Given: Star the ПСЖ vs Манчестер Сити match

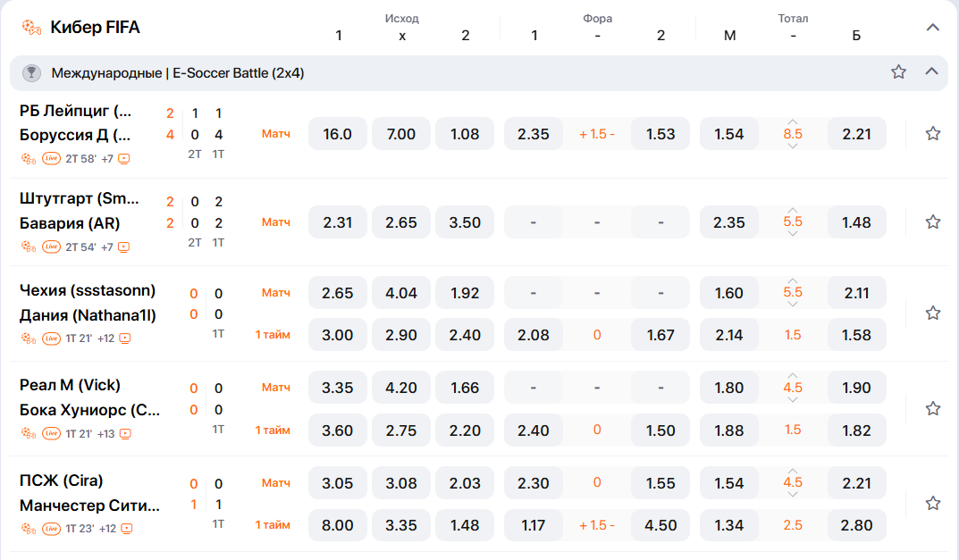Looking at the screenshot, I should tap(933, 504).
